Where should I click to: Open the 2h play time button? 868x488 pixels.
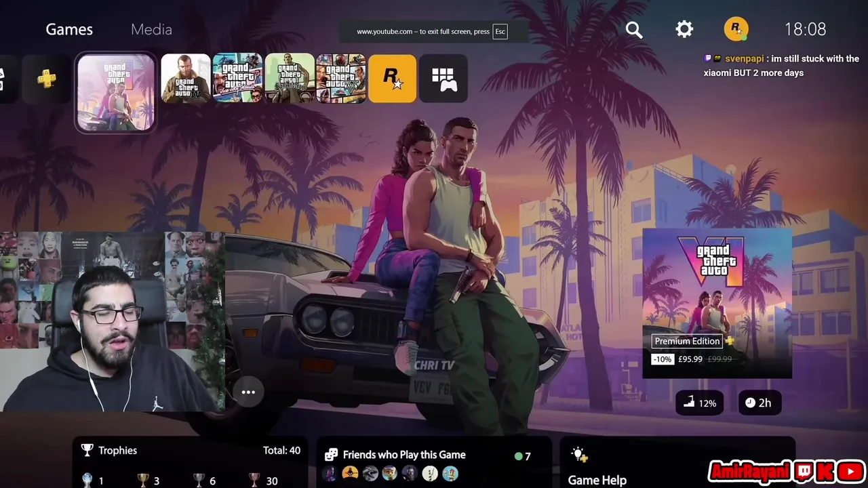[759, 403]
